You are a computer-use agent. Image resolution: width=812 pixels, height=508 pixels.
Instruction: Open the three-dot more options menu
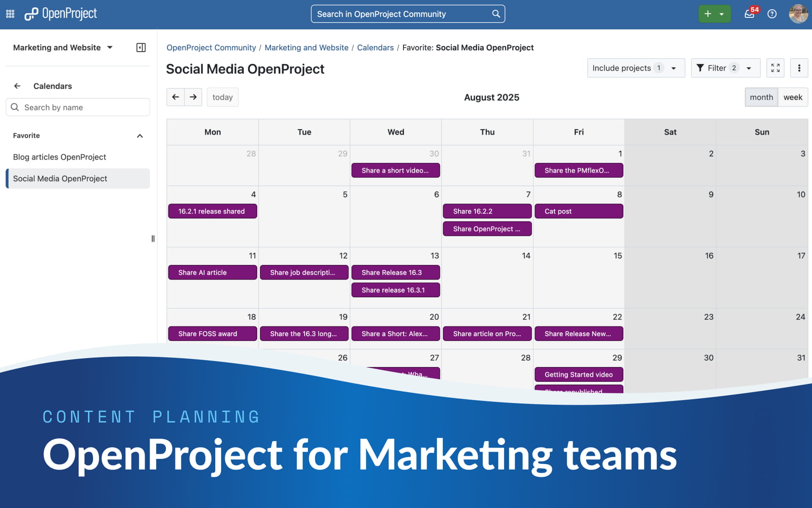coord(799,68)
